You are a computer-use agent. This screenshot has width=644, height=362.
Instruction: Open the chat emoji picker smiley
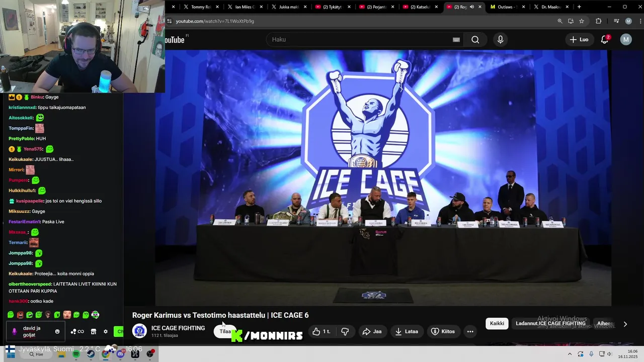point(57,331)
